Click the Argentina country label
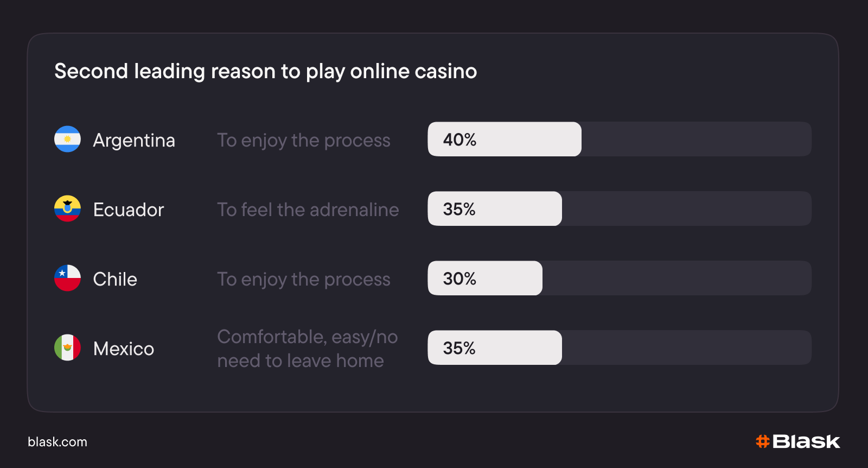This screenshot has height=468, width=868. click(x=134, y=141)
